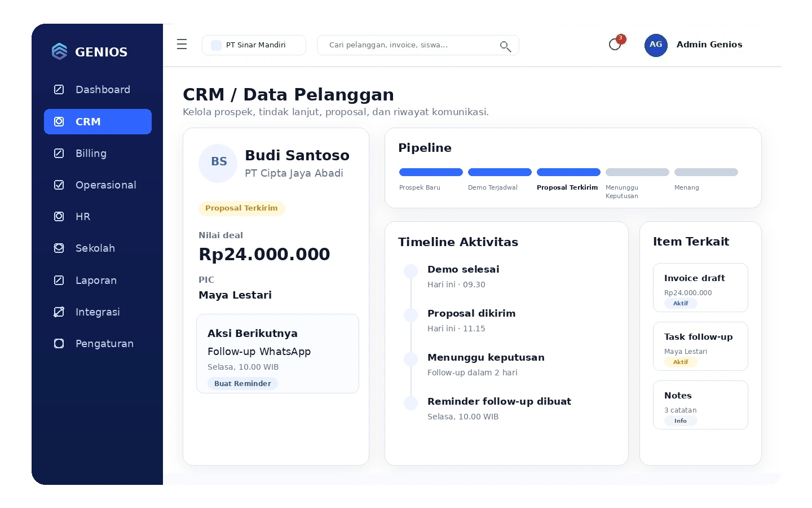This screenshot has height=508, width=812.
Task: Click the PIC name Maya Lestari
Action: pyautogui.click(x=235, y=295)
